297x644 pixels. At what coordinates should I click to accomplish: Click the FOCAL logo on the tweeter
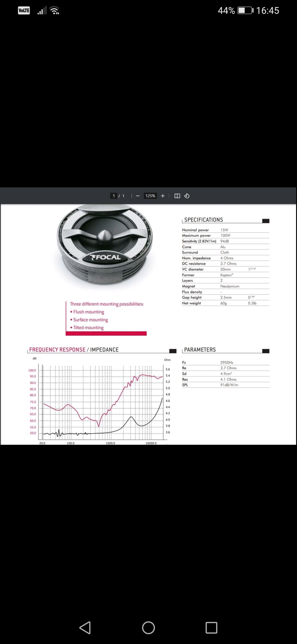tap(105, 257)
